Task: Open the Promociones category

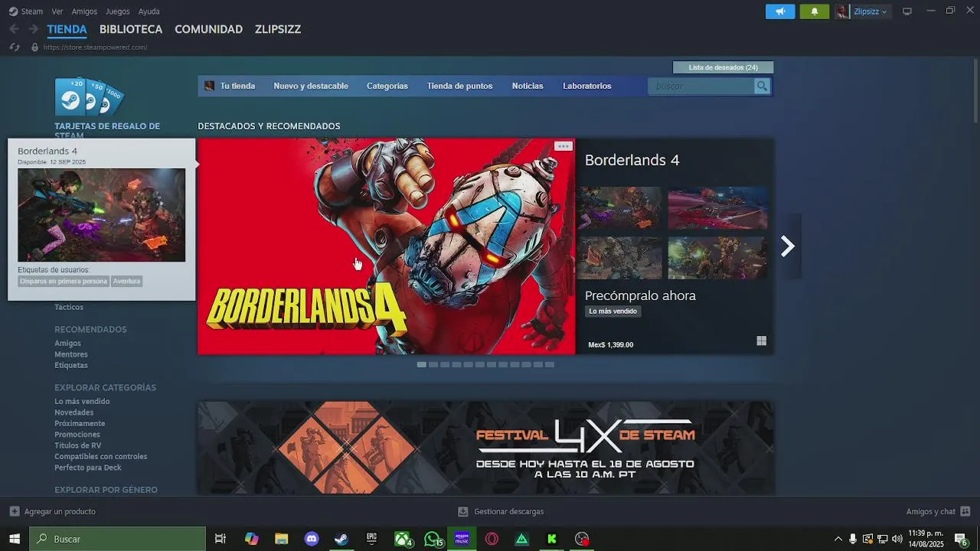Action: [77, 435]
